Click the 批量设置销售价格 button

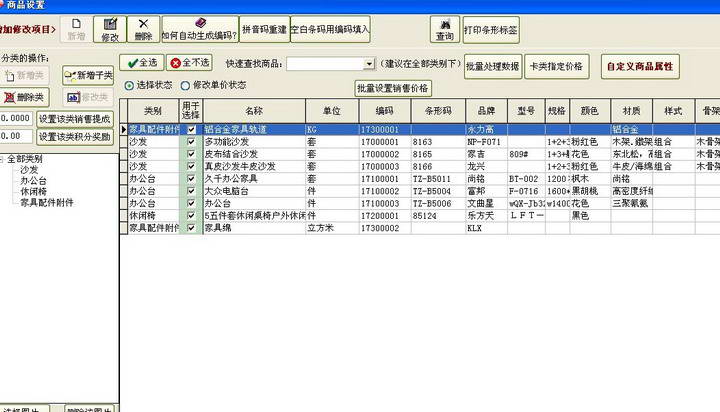point(393,88)
